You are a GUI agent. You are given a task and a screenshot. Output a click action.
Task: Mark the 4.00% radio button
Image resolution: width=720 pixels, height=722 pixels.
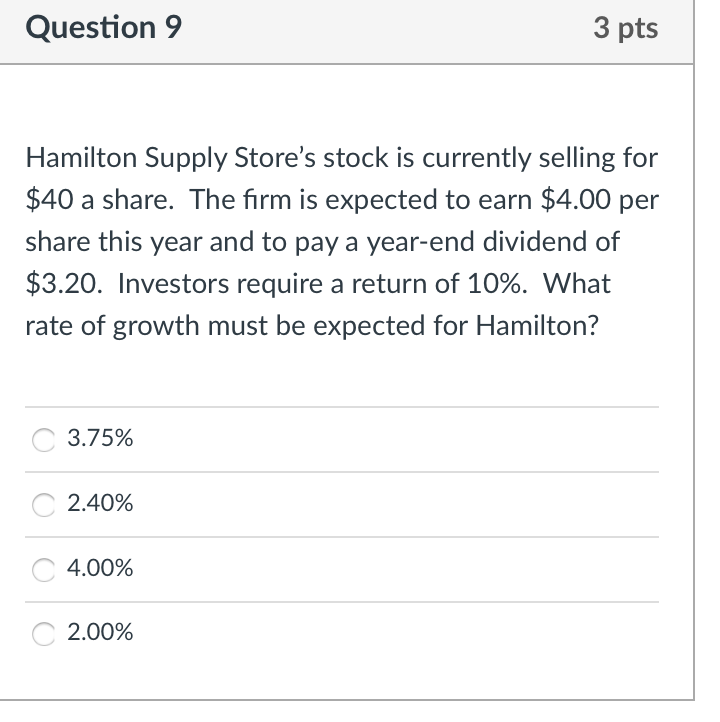tap(44, 570)
